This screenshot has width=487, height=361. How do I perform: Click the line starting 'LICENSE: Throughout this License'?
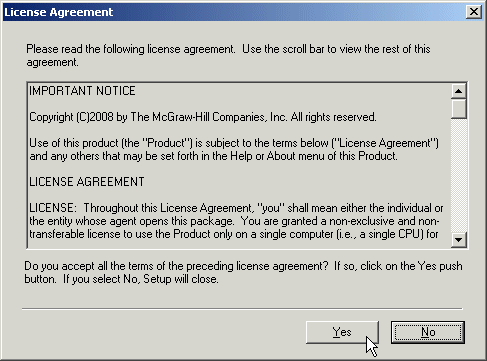tap(236, 208)
